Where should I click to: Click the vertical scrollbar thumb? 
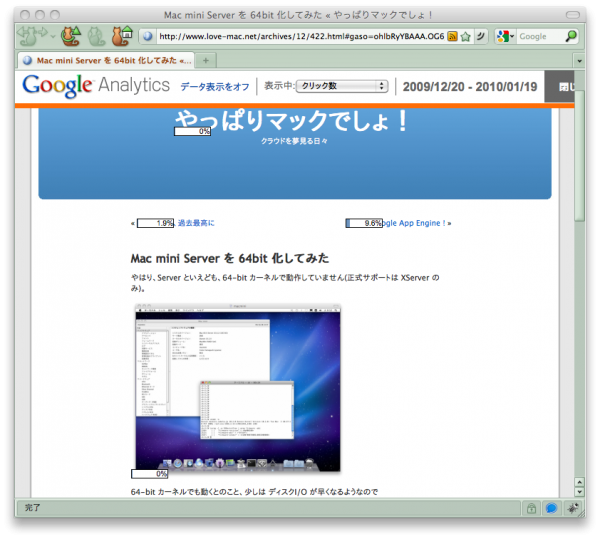[579, 155]
